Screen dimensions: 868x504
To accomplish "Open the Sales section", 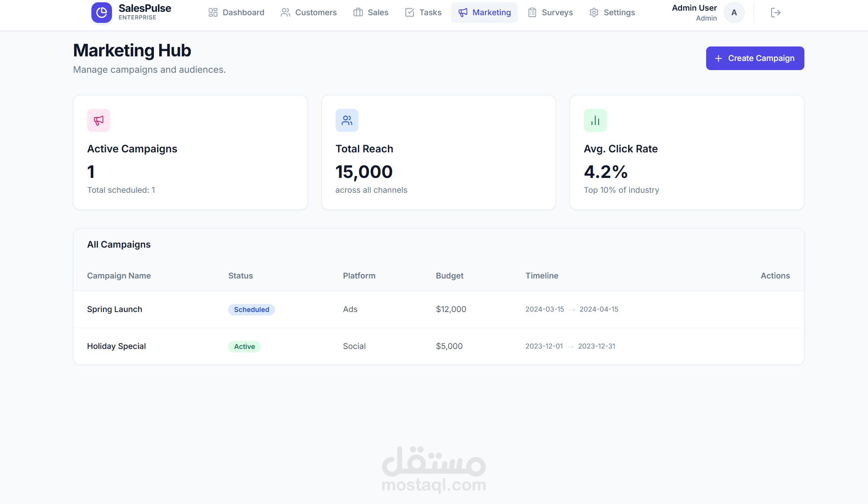I will (371, 13).
